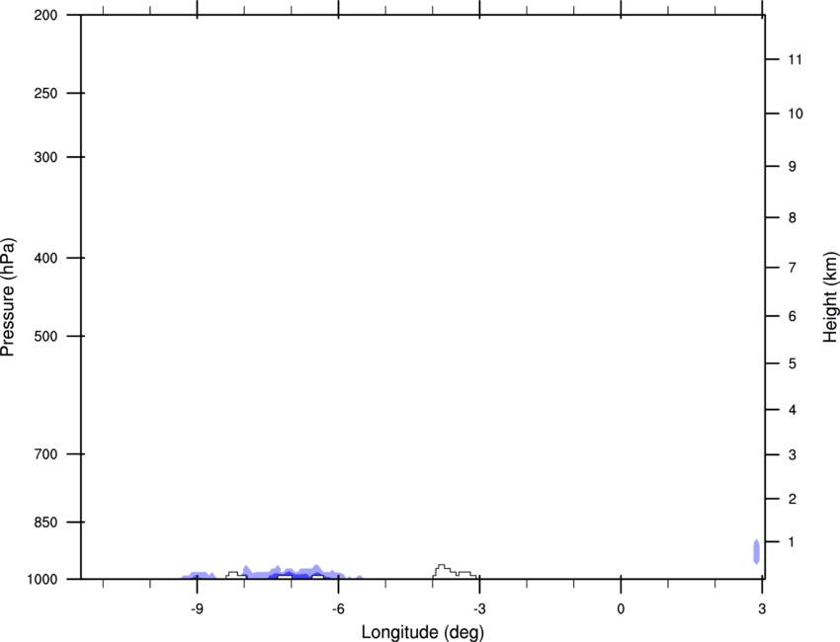The width and height of the screenshot is (840, 642).
Task: Click the 0 longitude tick label
Action: 621,608
